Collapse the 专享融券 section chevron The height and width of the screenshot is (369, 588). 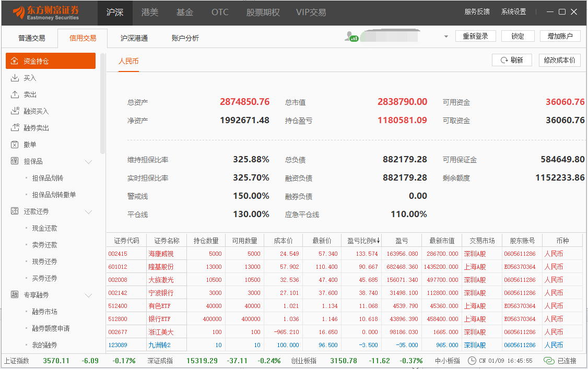point(88,295)
